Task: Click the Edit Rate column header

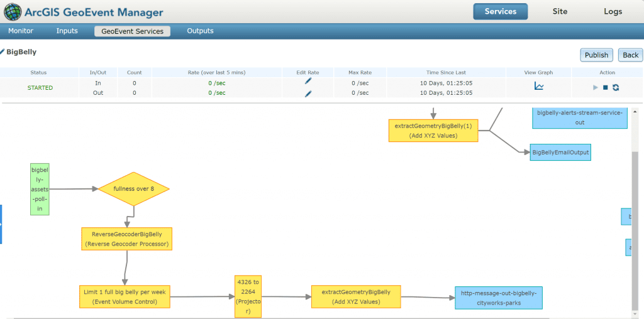Action: pos(308,73)
